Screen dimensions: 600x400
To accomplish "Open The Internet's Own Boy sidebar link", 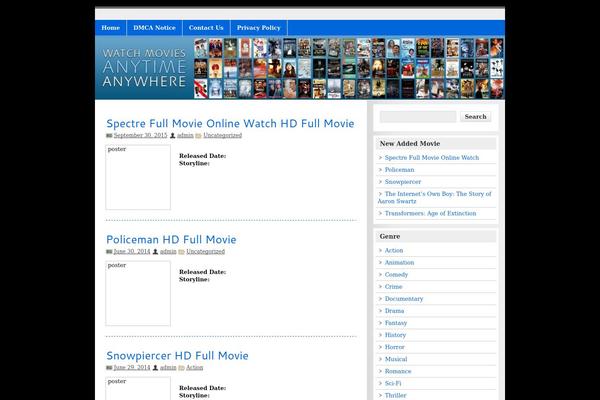I will pos(435,198).
